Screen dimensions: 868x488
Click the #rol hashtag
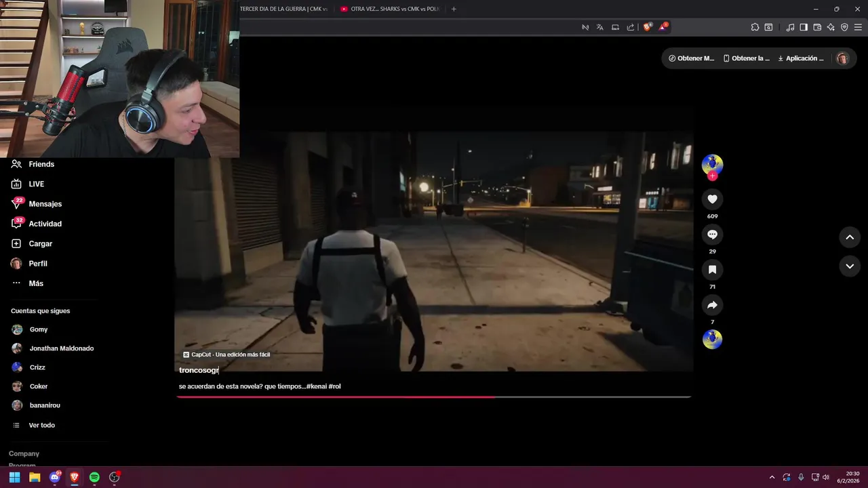click(x=335, y=386)
